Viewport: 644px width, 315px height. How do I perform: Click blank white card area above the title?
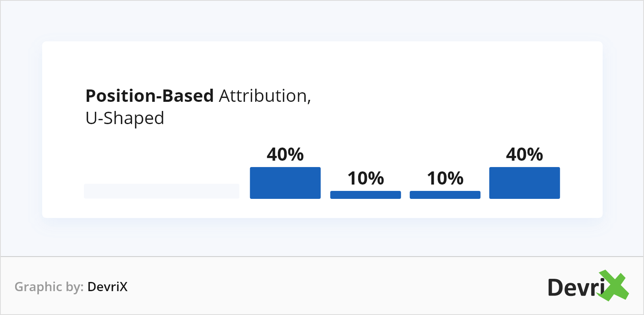tap(322, 64)
